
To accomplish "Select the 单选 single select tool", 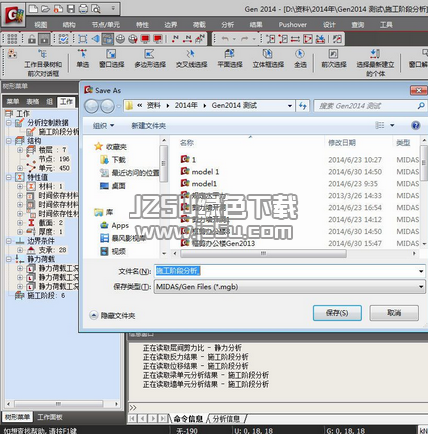I will pyautogui.click(x=83, y=59).
